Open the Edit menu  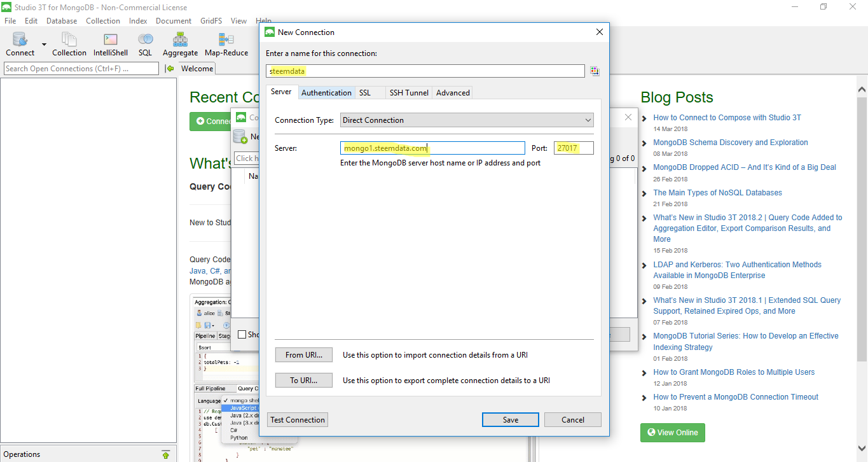pyautogui.click(x=31, y=21)
